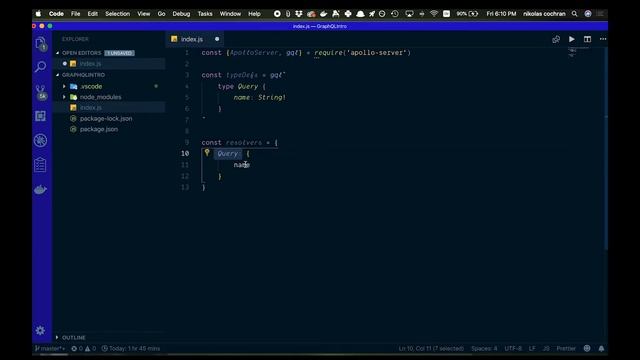The height and width of the screenshot is (360, 640).
Task: Click the Prettier status item
Action: pos(566,348)
